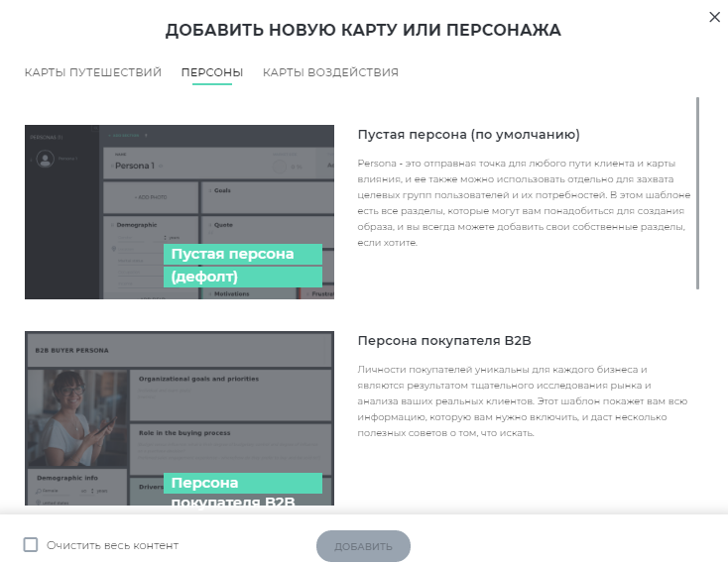
Task: Click the heading Пустая персона (по умолчанию)
Action: pyautogui.click(x=468, y=135)
